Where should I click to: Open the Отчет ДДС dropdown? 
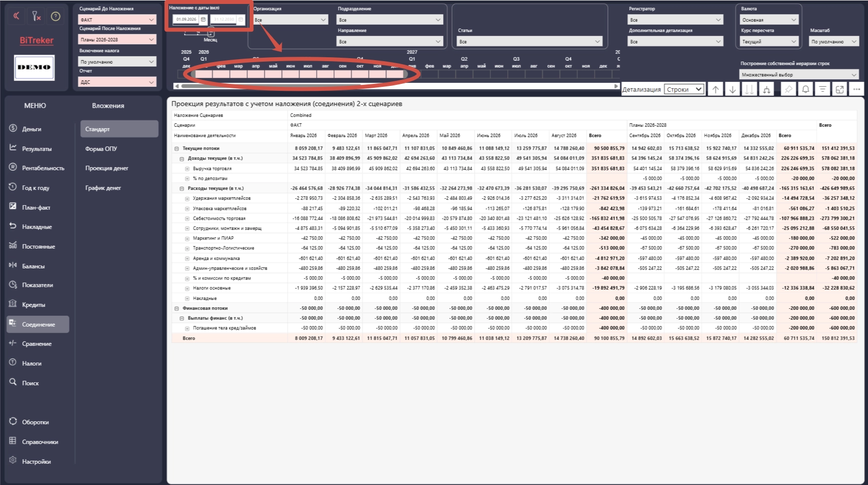coord(117,82)
